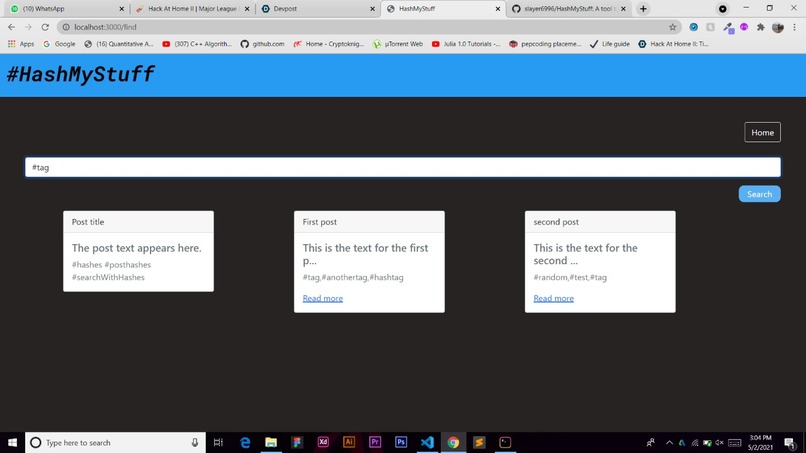Open Figma from the taskbar
Screen dimensions: 806x453
[x=297, y=442]
